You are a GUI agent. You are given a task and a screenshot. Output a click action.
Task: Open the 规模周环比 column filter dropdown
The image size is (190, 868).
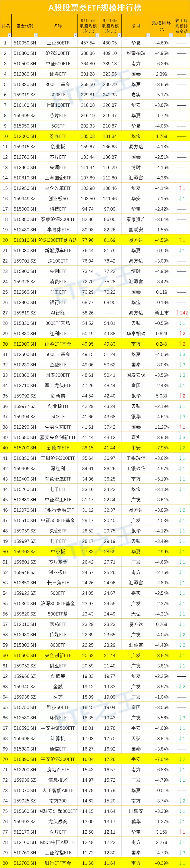coord(171,35)
